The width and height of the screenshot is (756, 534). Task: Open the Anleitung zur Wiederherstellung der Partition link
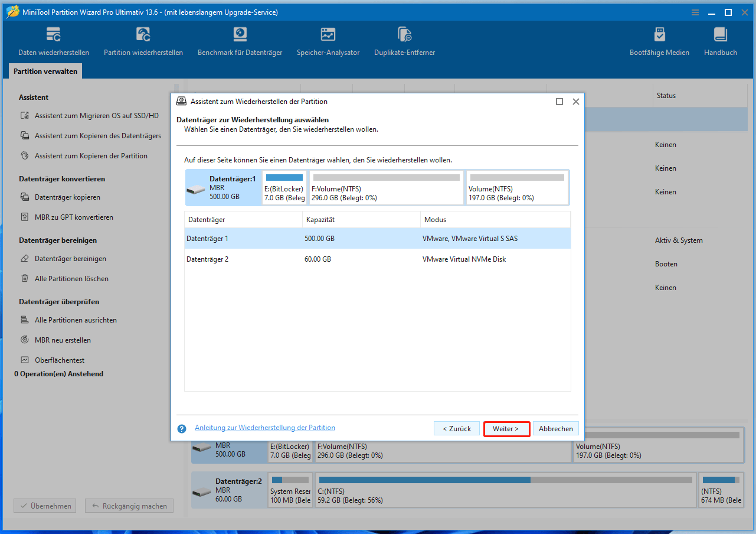[264, 428]
